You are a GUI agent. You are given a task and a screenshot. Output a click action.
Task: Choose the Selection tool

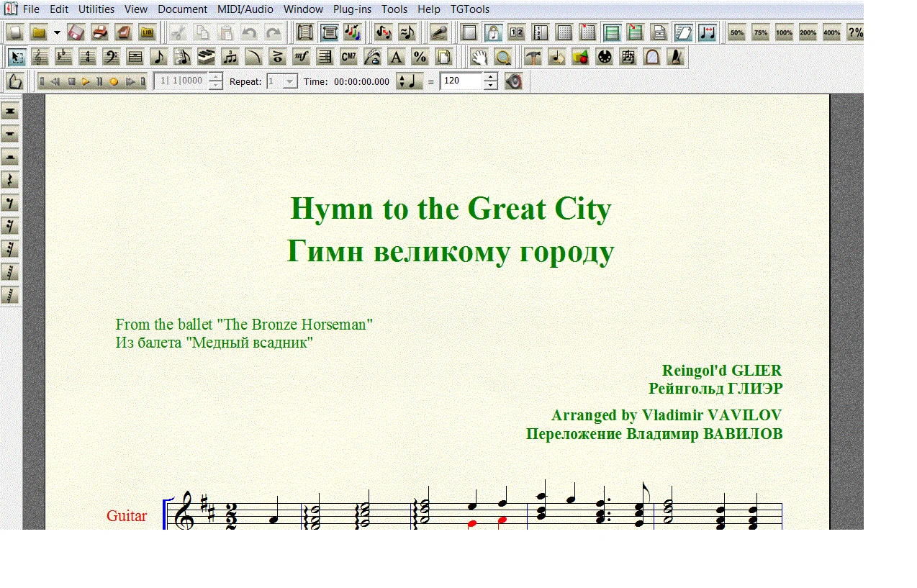(17, 57)
